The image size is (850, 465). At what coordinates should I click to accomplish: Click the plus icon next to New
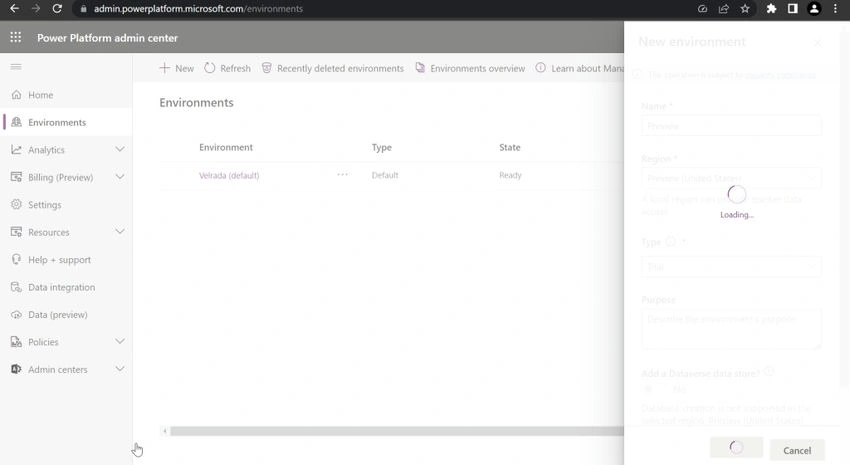(164, 68)
